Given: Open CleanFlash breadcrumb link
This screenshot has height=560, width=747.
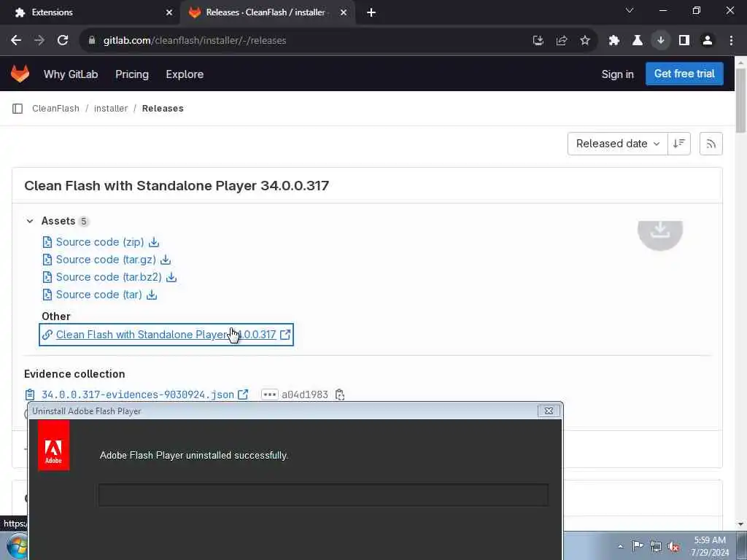Looking at the screenshot, I should (x=55, y=109).
